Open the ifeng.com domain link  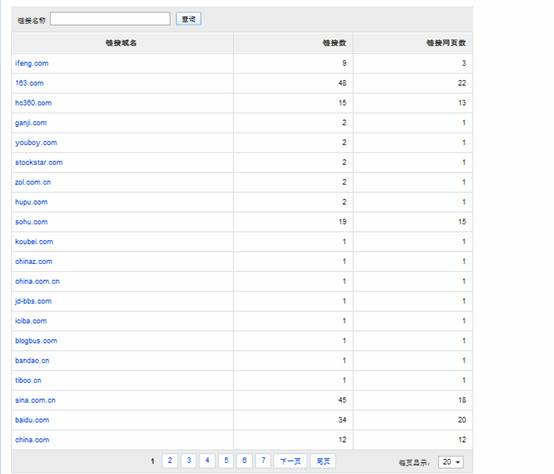click(32, 64)
